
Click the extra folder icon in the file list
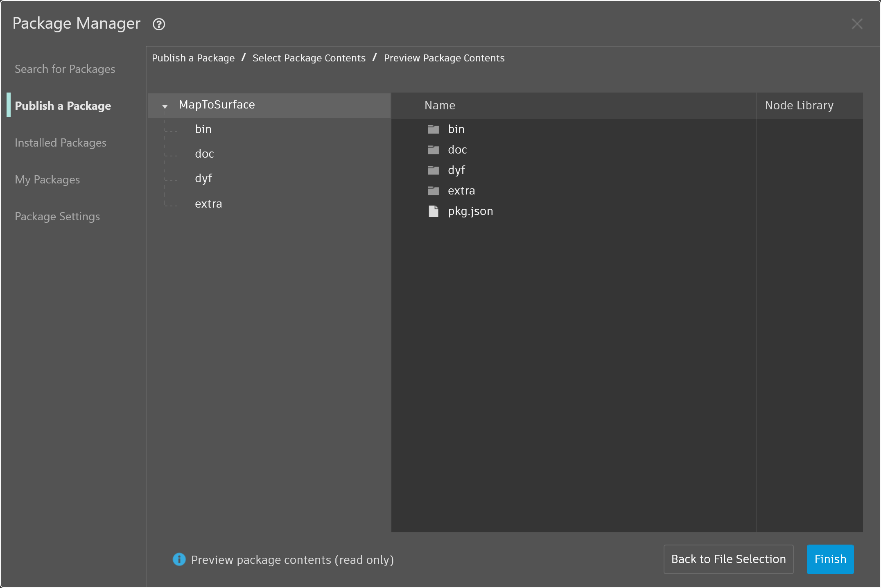tap(434, 191)
